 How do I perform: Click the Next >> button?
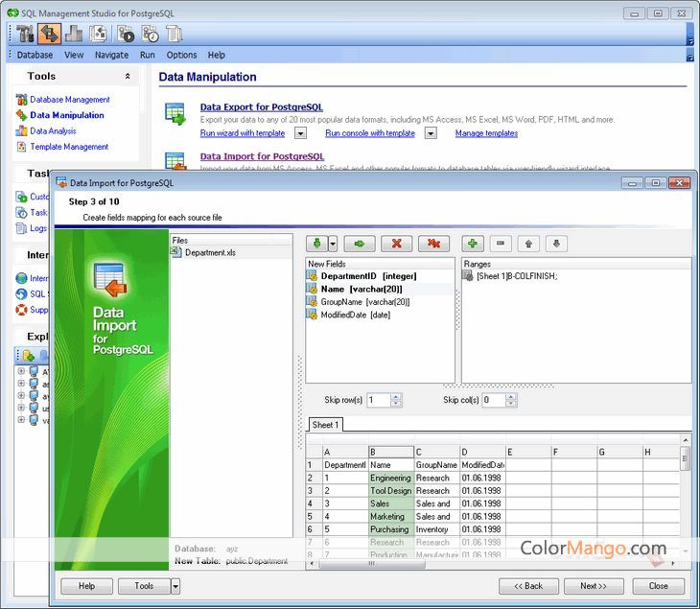pyautogui.click(x=594, y=586)
